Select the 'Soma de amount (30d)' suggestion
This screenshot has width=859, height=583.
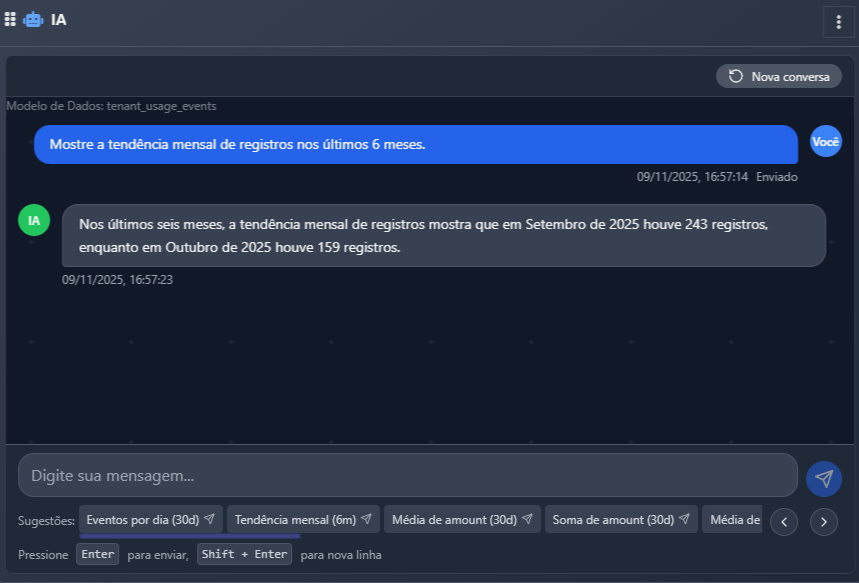(x=621, y=520)
